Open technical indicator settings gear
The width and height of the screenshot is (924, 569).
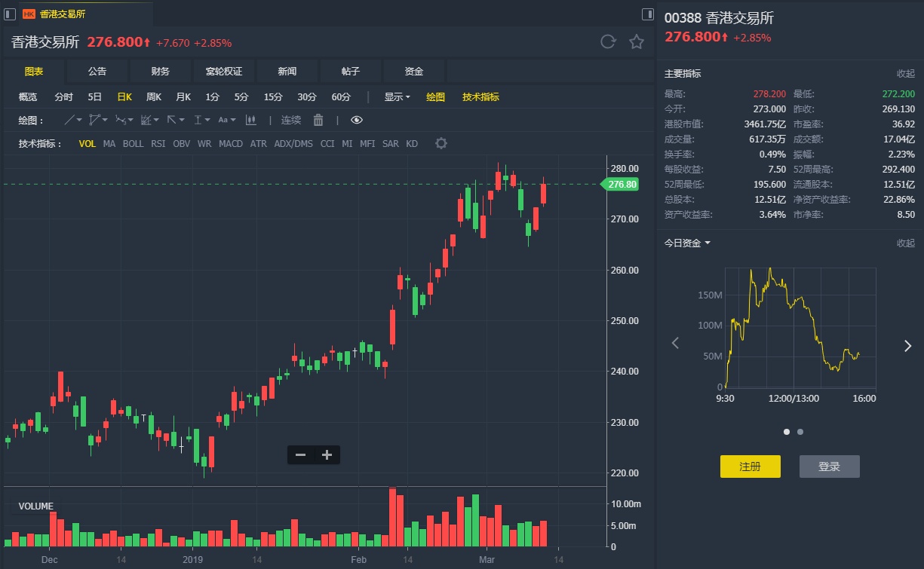click(x=441, y=143)
